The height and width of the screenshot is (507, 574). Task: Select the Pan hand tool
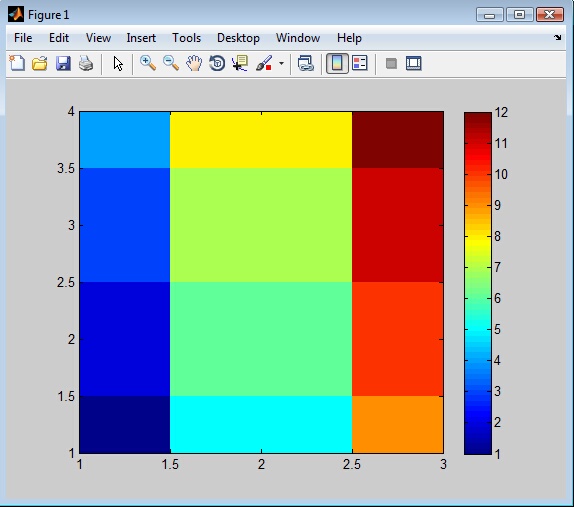(194, 63)
